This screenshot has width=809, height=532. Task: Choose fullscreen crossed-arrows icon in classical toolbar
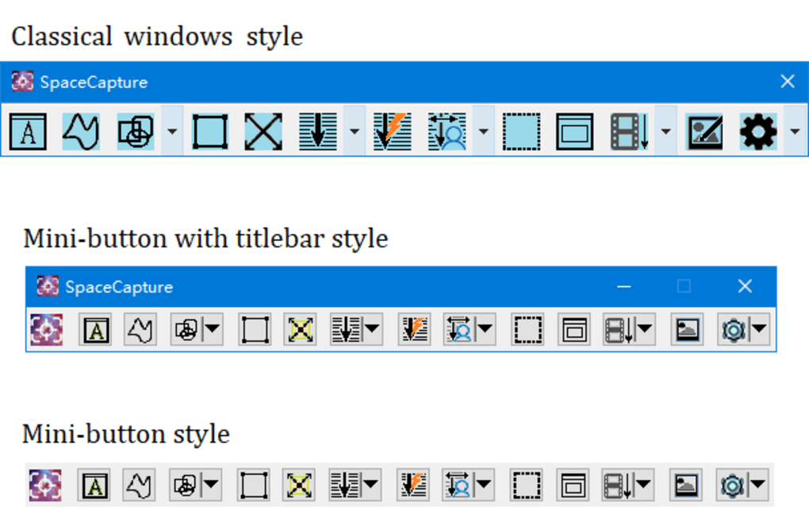click(263, 132)
